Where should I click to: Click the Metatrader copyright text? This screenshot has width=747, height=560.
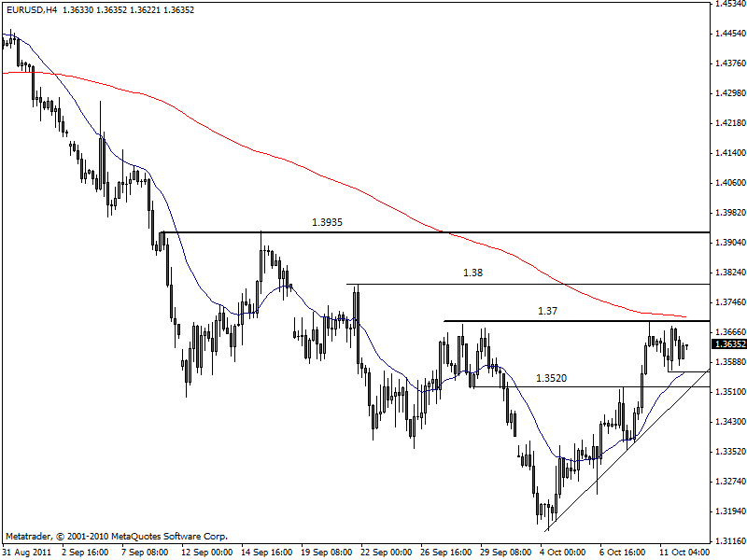117,537
